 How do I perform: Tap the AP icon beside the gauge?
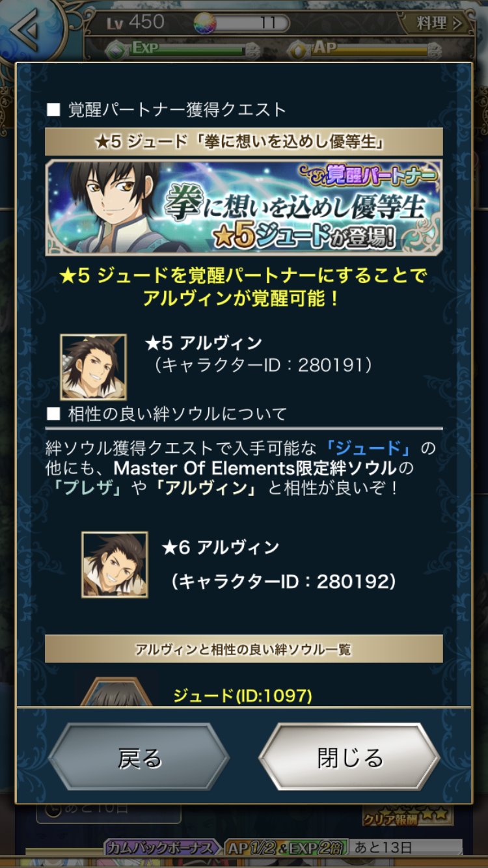coord(298,49)
